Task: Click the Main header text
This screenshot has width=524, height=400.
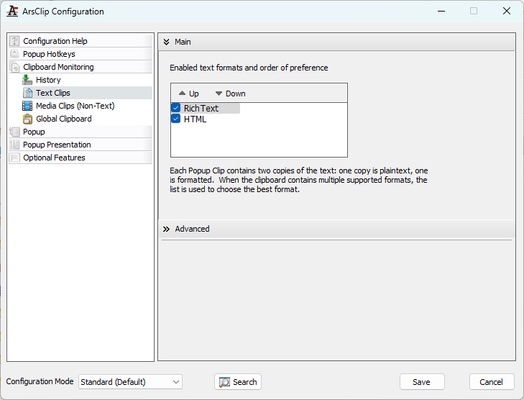Action: click(x=183, y=42)
